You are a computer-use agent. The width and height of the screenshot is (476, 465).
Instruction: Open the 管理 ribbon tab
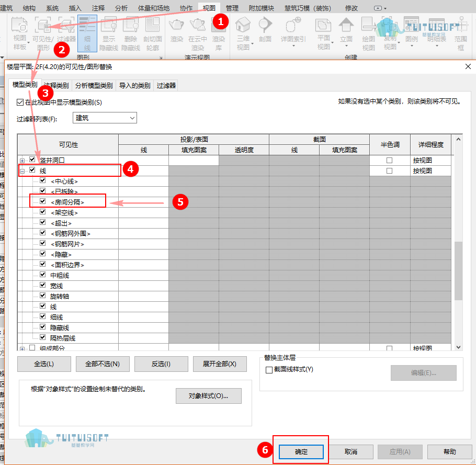(x=232, y=8)
